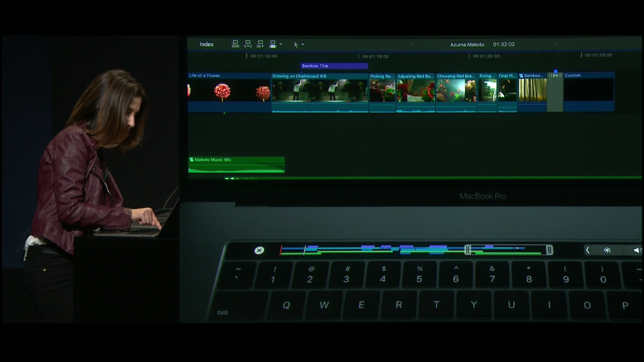Tap the red start marker in Touch Bar timeline

pyautogui.click(x=281, y=250)
